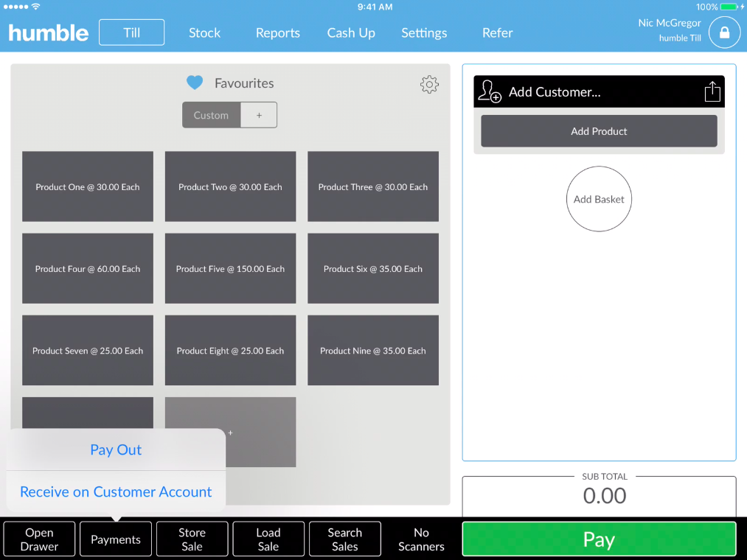
Task: Open Favourites settings gear
Action: (429, 84)
